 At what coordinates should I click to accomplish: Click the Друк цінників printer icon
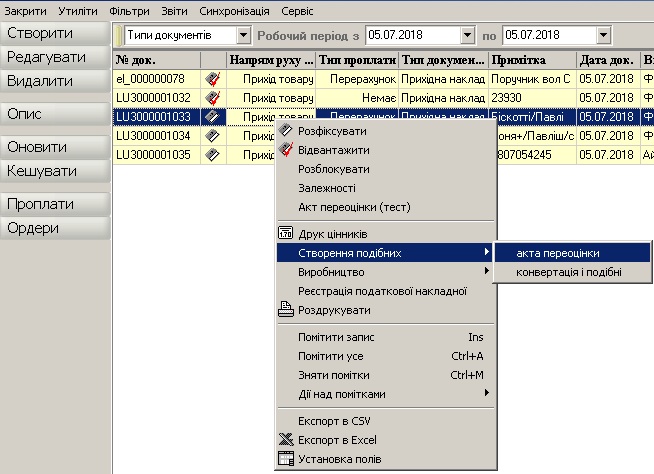(x=287, y=234)
